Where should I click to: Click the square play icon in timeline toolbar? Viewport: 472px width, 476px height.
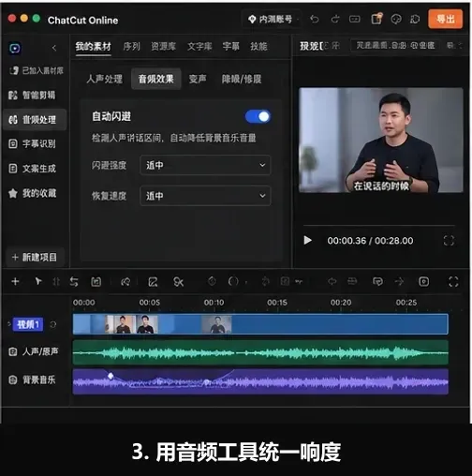(x=423, y=281)
